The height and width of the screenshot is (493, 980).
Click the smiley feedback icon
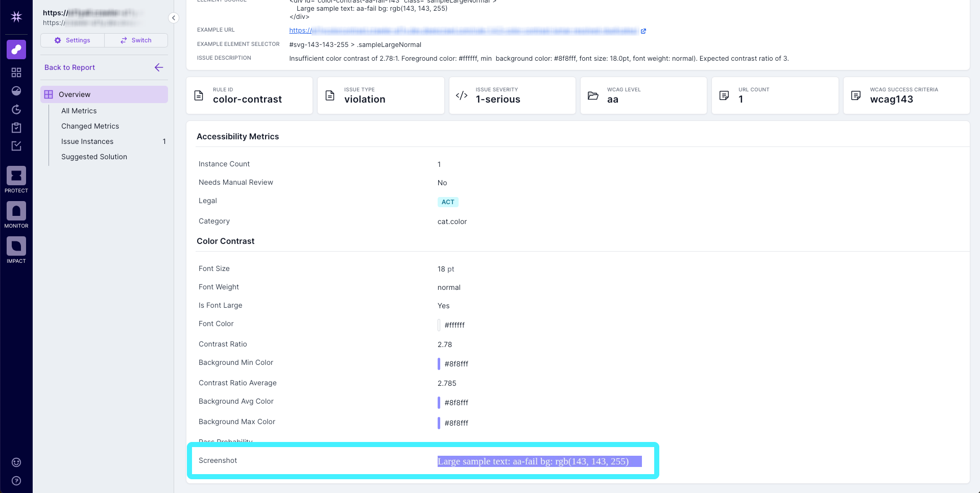coord(16,462)
